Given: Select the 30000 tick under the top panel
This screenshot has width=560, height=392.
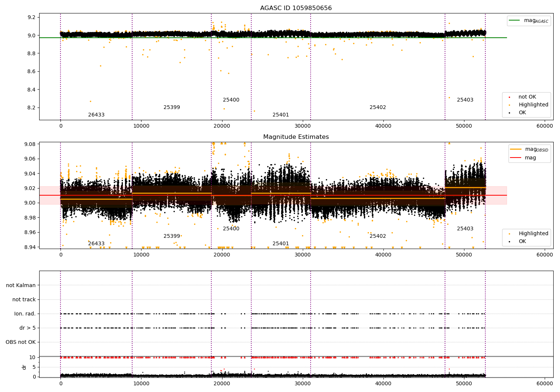Looking at the screenshot, I should [303, 126].
